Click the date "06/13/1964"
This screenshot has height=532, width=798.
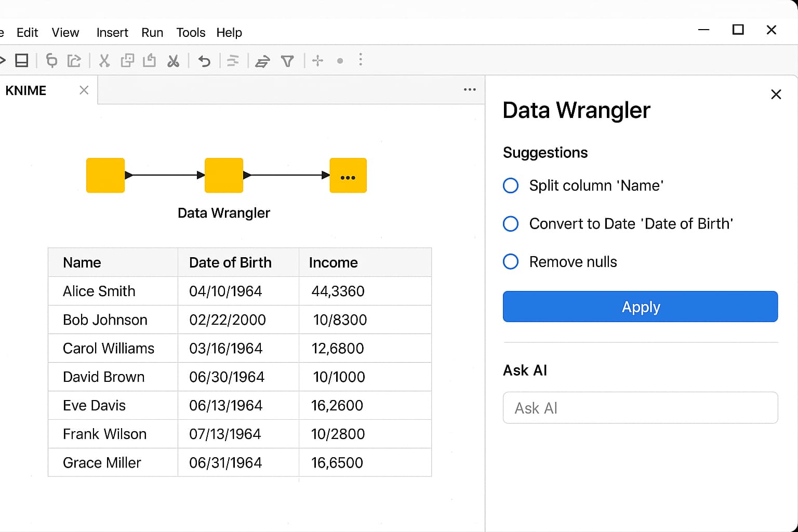click(226, 405)
